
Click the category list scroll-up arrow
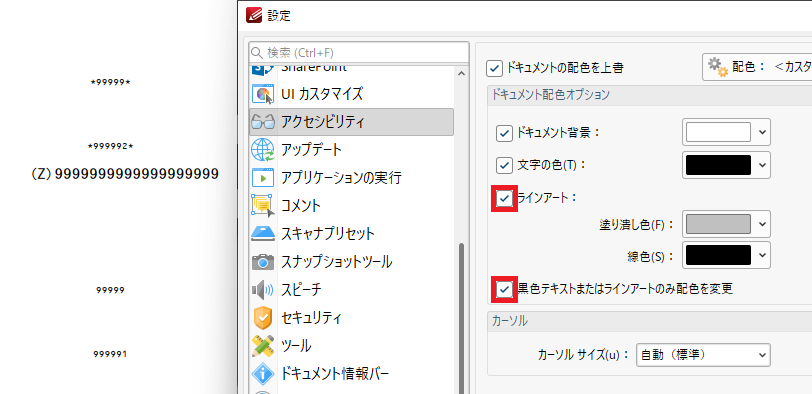[461, 73]
